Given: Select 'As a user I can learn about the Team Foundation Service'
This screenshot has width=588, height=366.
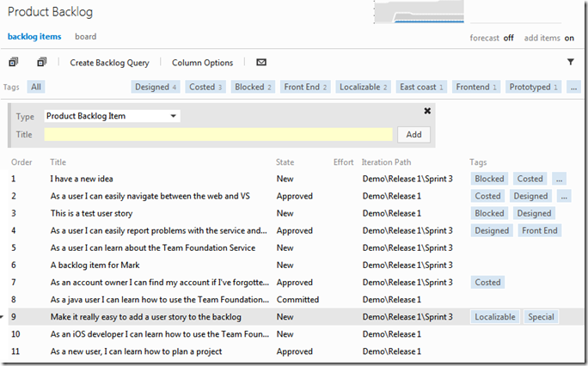Looking at the screenshot, I should [x=153, y=247].
